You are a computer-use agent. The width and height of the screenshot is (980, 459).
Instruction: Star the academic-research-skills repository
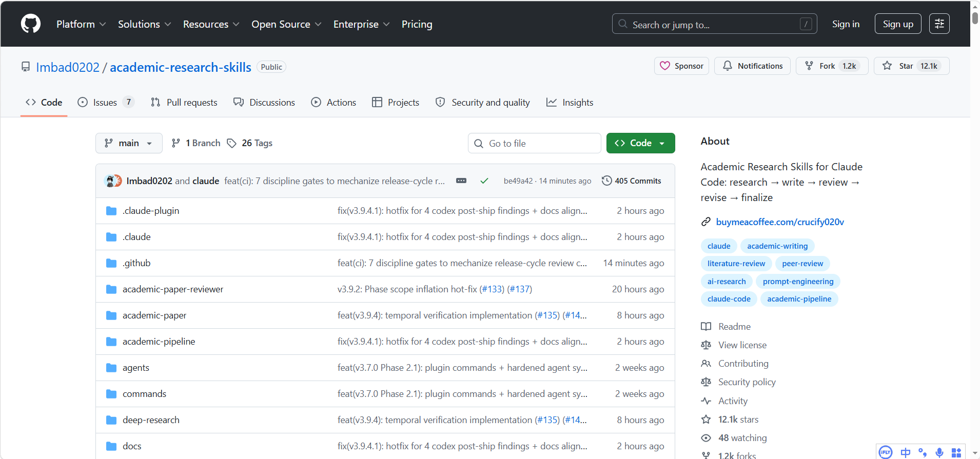coord(911,66)
